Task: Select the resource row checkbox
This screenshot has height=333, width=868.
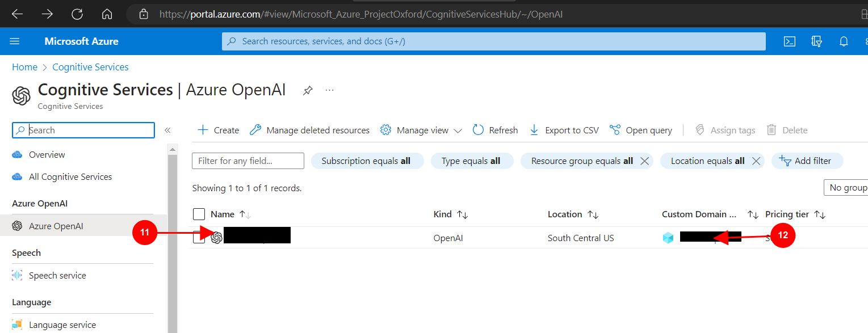Action: point(199,238)
